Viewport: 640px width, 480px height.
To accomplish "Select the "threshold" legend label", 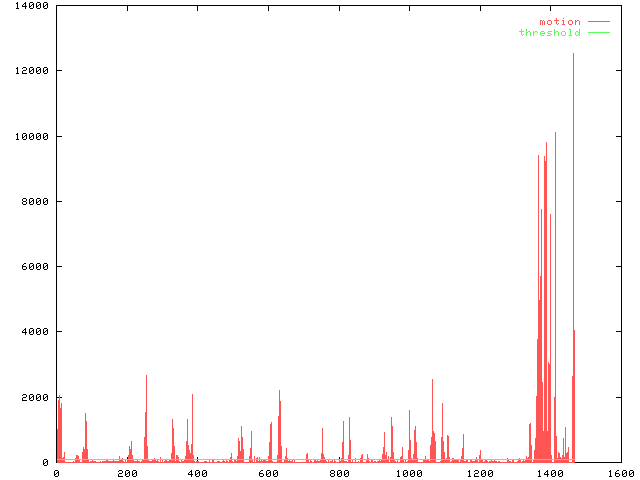I will point(549,33).
